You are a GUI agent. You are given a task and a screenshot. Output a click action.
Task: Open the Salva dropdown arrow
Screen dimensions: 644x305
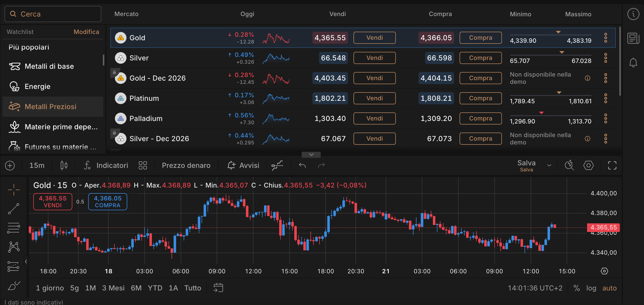549,166
